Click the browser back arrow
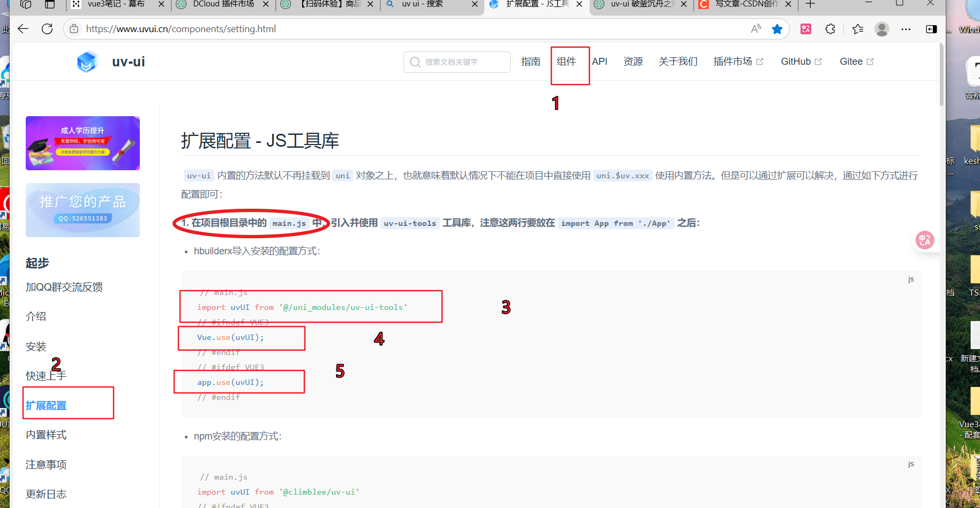Image resolution: width=980 pixels, height=508 pixels. [x=23, y=29]
